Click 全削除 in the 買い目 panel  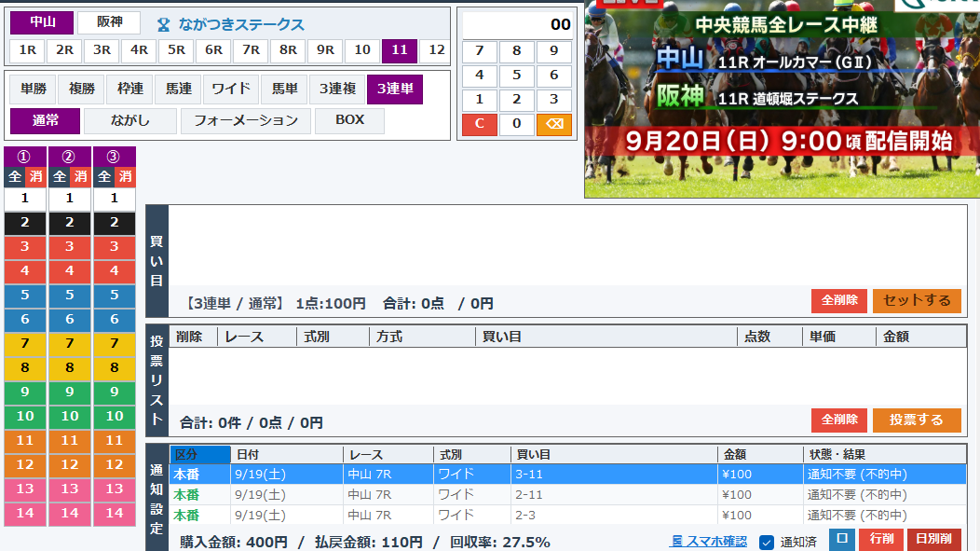click(838, 301)
